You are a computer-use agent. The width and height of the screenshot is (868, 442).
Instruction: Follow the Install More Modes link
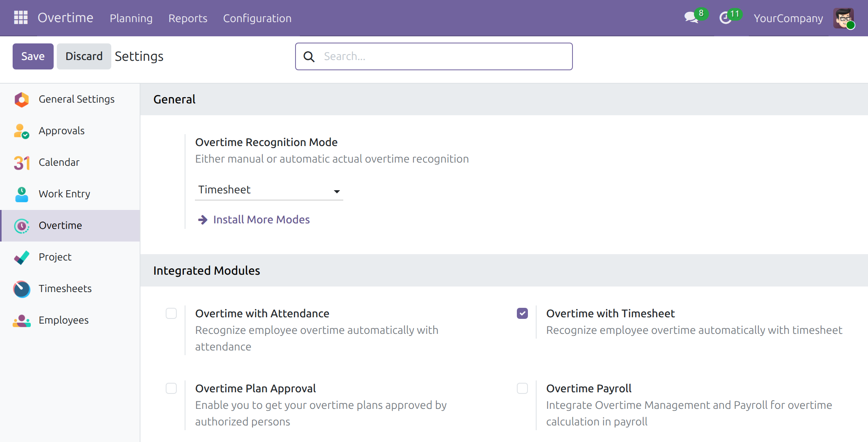tap(262, 220)
